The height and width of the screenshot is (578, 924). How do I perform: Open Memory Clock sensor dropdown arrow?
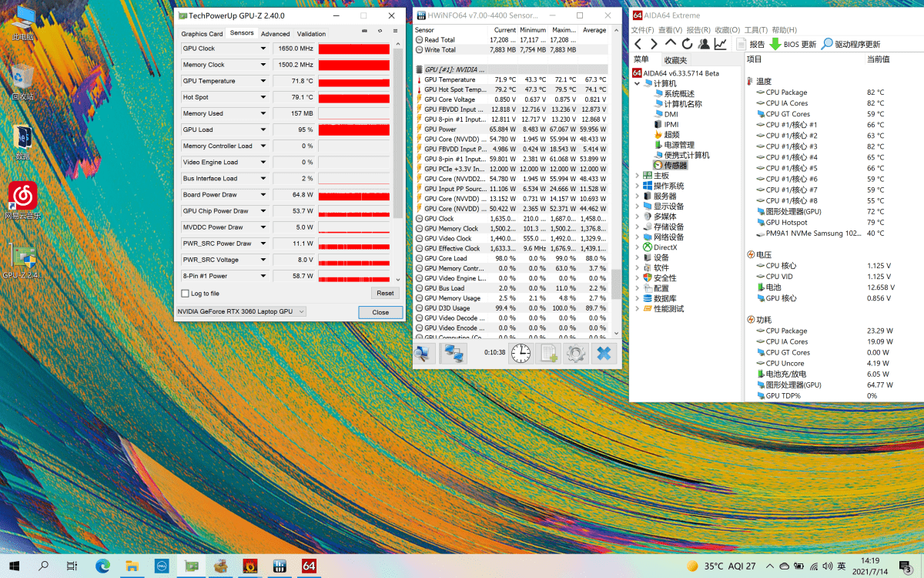tap(263, 65)
